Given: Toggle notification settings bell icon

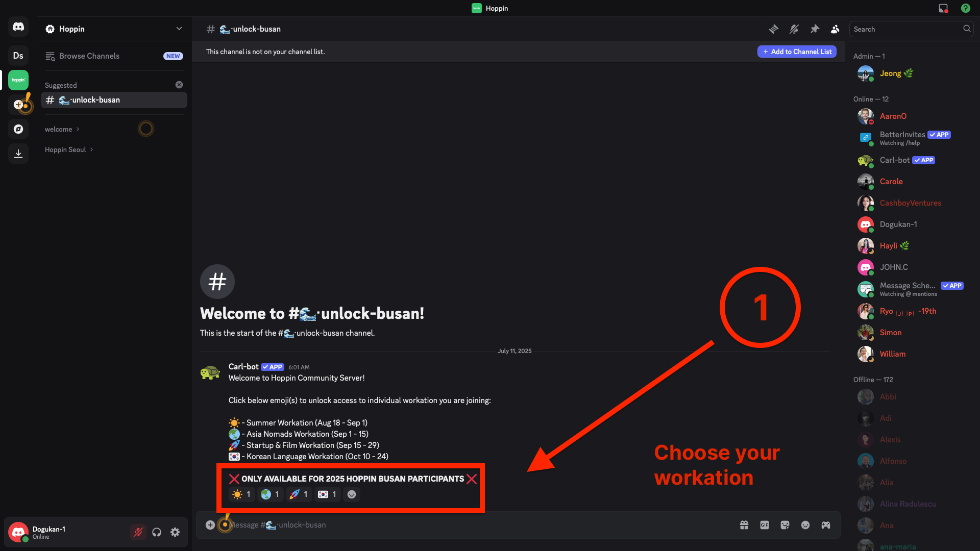Looking at the screenshot, I should [x=794, y=29].
